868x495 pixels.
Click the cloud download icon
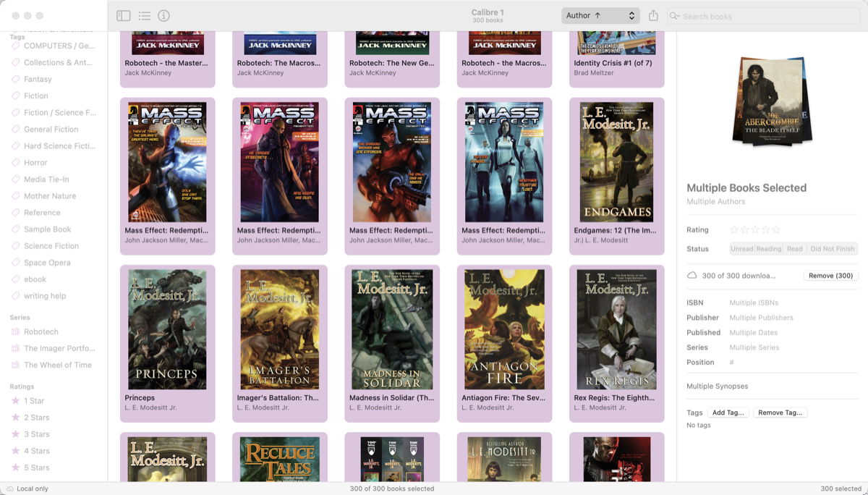point(692,275)
